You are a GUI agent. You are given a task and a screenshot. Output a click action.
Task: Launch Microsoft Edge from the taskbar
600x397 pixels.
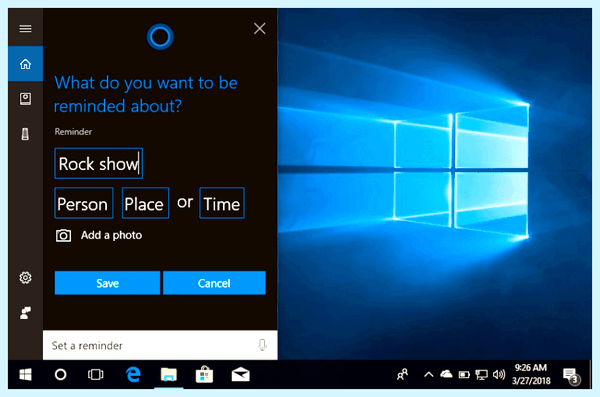click(x=133, y=374)
